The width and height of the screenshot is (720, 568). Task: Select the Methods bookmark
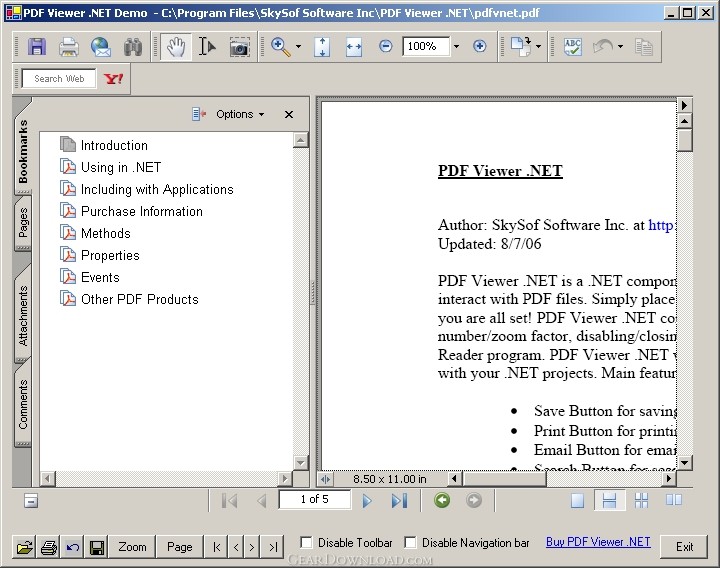106,233
